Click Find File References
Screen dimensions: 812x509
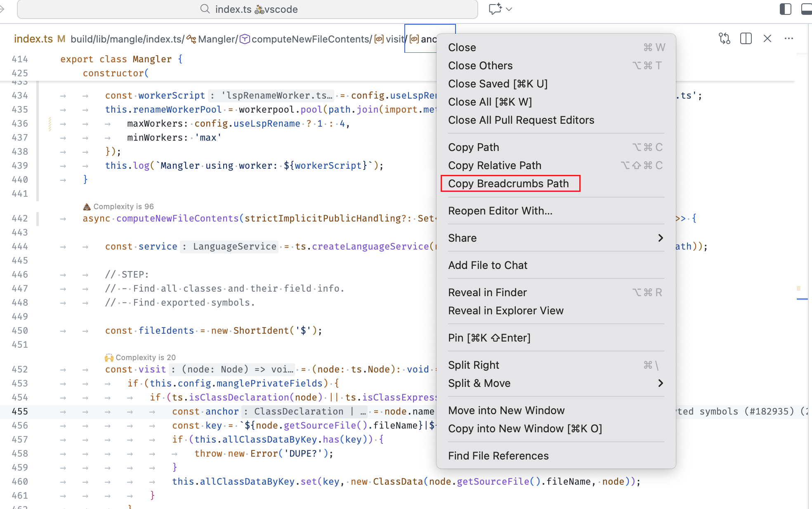498,455
